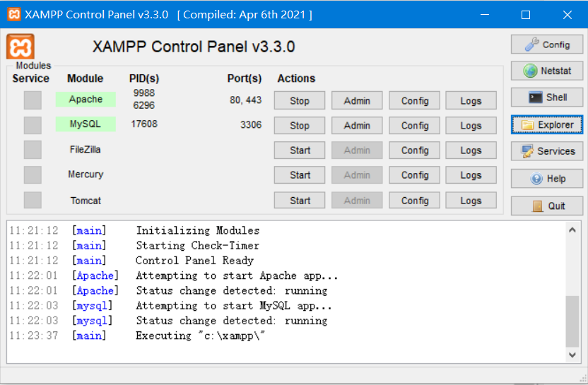Open Services with monitor icon
This screenshot has width=588, height=385.
click(x=547, y=151)
